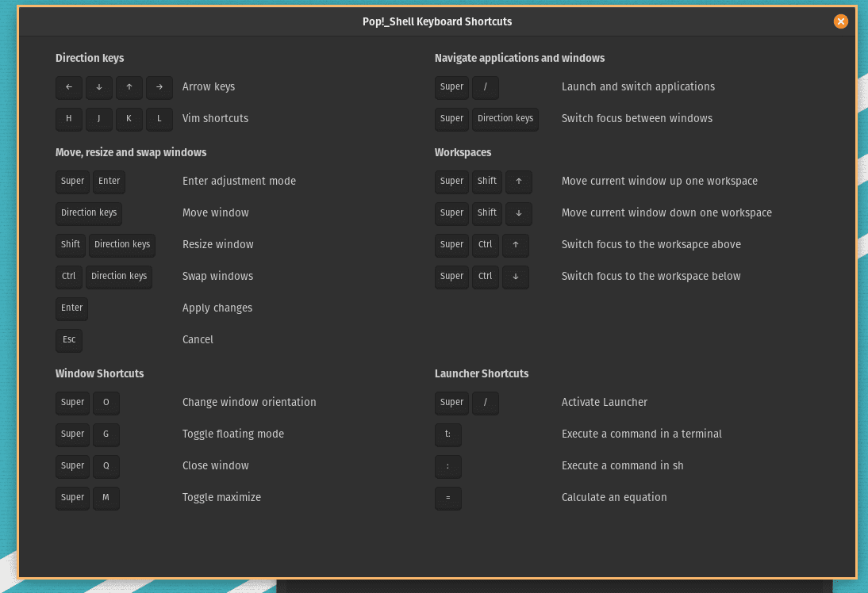Click the O key for Change window orientation
Screen dimensions: 868x593
click(106, 403)
